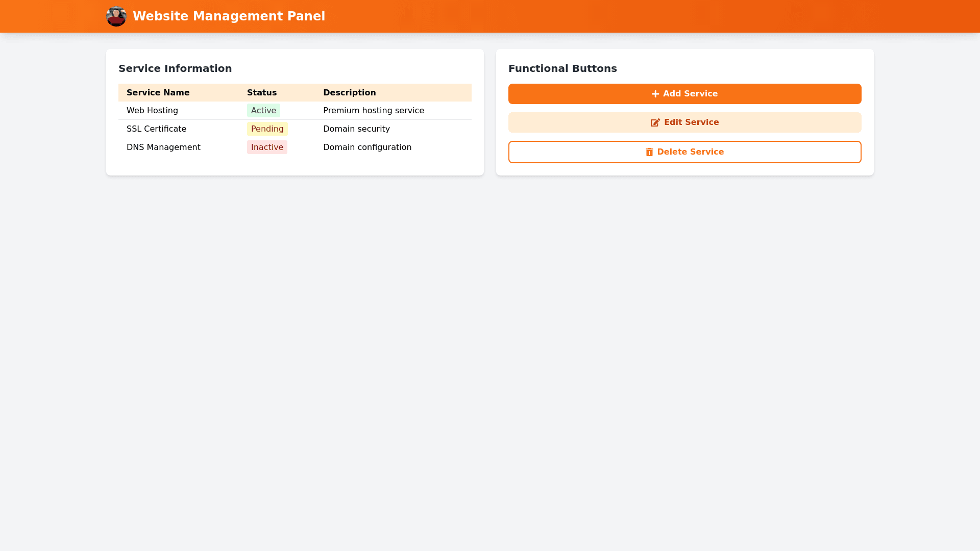The height and width of the screenshot is (551, 980).
Task: Click the Inactive status badge
Action: (x=267, y=147)
